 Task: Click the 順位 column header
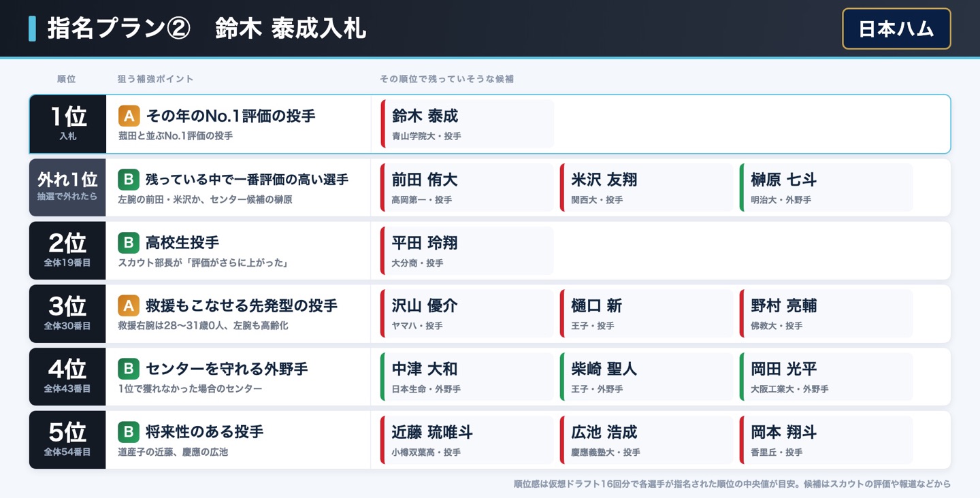(x=67, y=79)
